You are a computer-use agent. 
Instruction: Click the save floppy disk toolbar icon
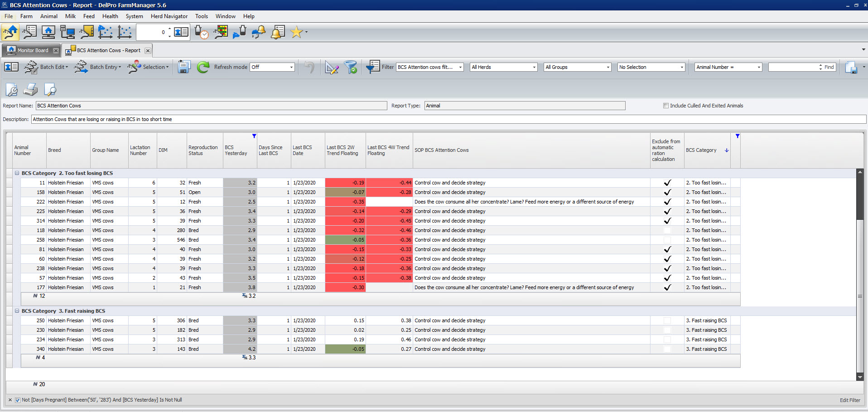(183, 67)
